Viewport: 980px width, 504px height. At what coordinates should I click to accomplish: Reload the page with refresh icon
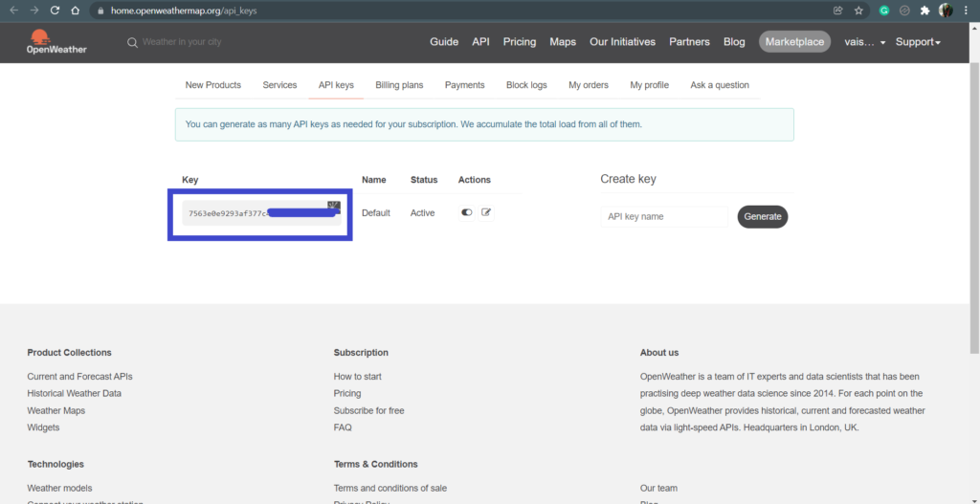(55, 11)
